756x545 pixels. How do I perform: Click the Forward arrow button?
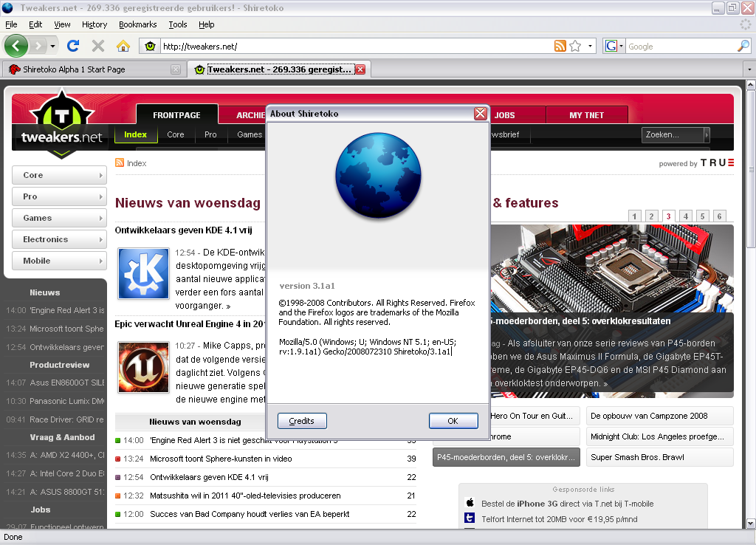coord(37,47)
